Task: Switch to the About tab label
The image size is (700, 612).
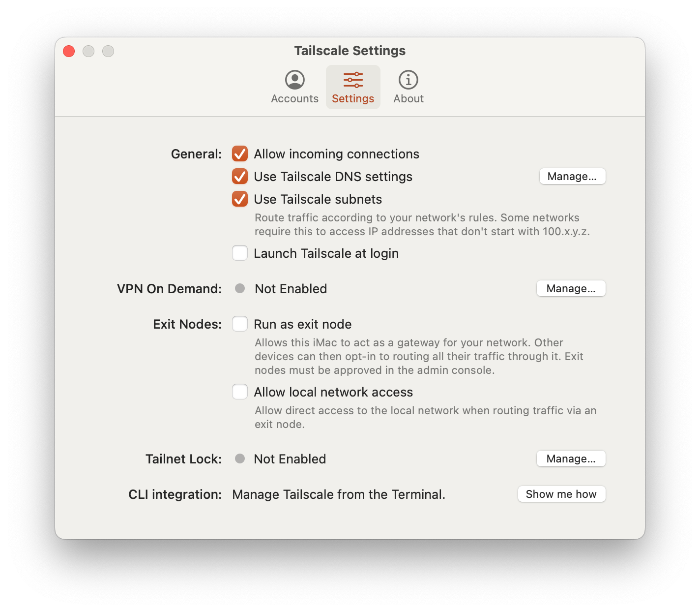Action: [x=408, y=98]
